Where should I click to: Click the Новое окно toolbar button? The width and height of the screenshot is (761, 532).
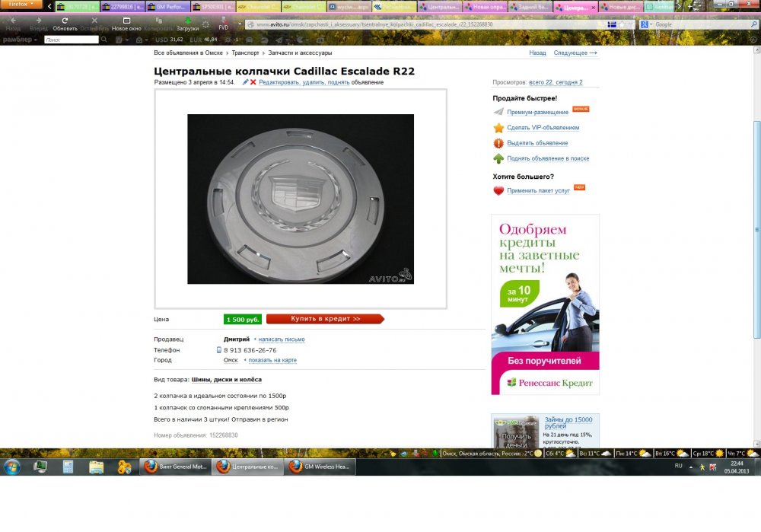tap(126, 24)
